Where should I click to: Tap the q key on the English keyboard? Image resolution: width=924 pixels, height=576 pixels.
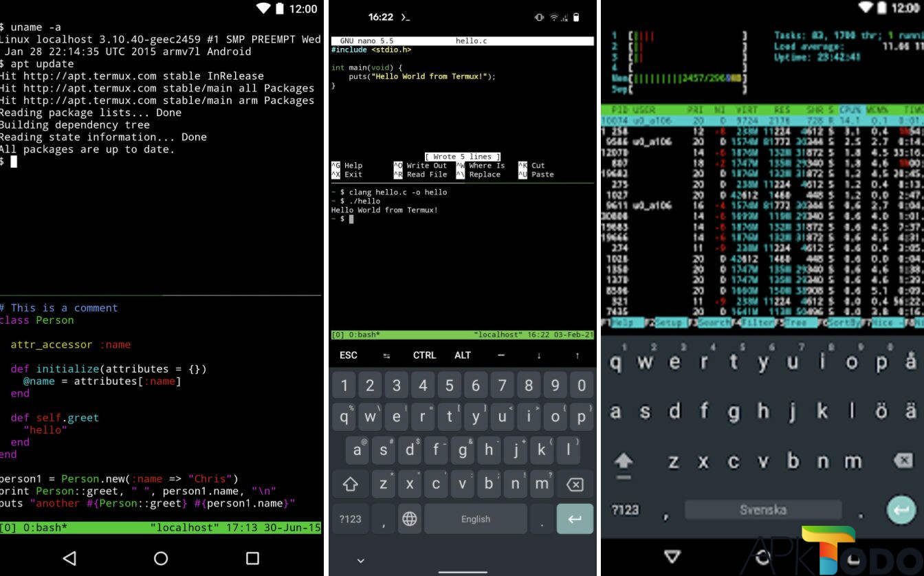(x=344, y=417)
